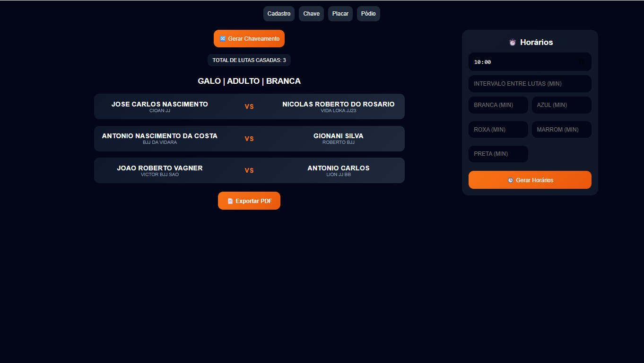Screen dimensions: 644x363
Task: Focus the Preta (min) field
Action: (x=498, y=154)
